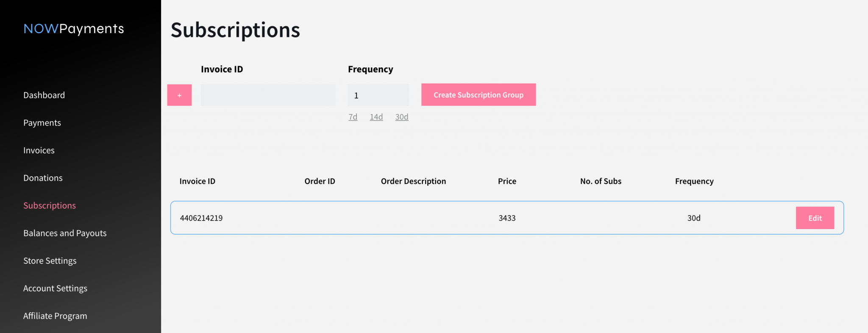The height and width of the screenshot is (333, 868).
Task: Select the Subscriptions sidebar item
Action: (x=49, y=205)
